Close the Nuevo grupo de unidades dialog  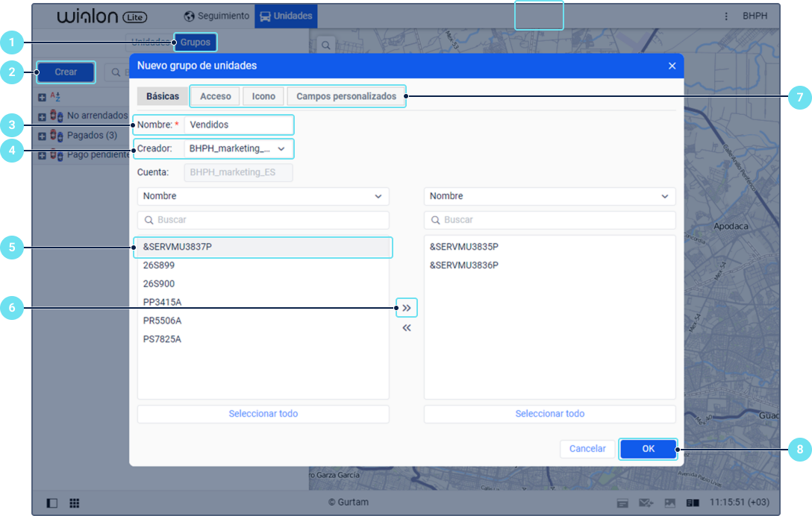(x=672, y=66)
